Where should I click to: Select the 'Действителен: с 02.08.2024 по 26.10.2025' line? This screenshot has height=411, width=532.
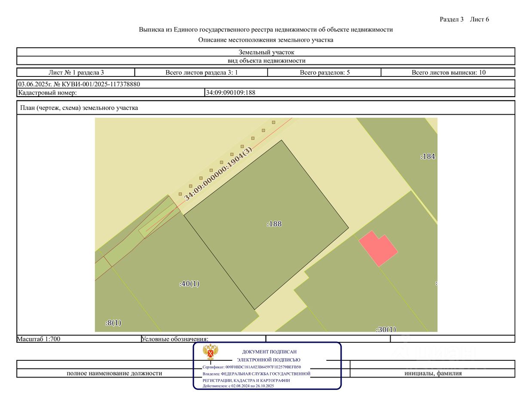238,386
